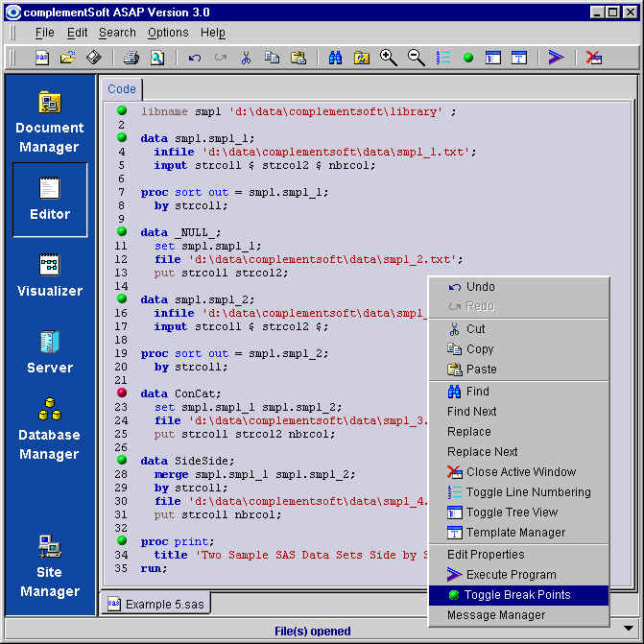Click the line number 35 beside run;
The image size is (644, 644).
point(122,568)
